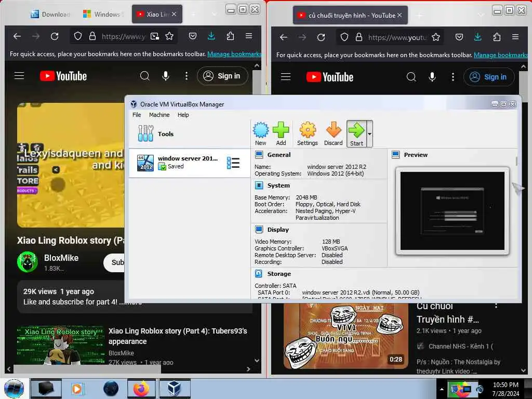Open downloads arrow in right Firefox
Image resolution: width=532 pixels, height=399 pixels.
[x=478, y=37]
